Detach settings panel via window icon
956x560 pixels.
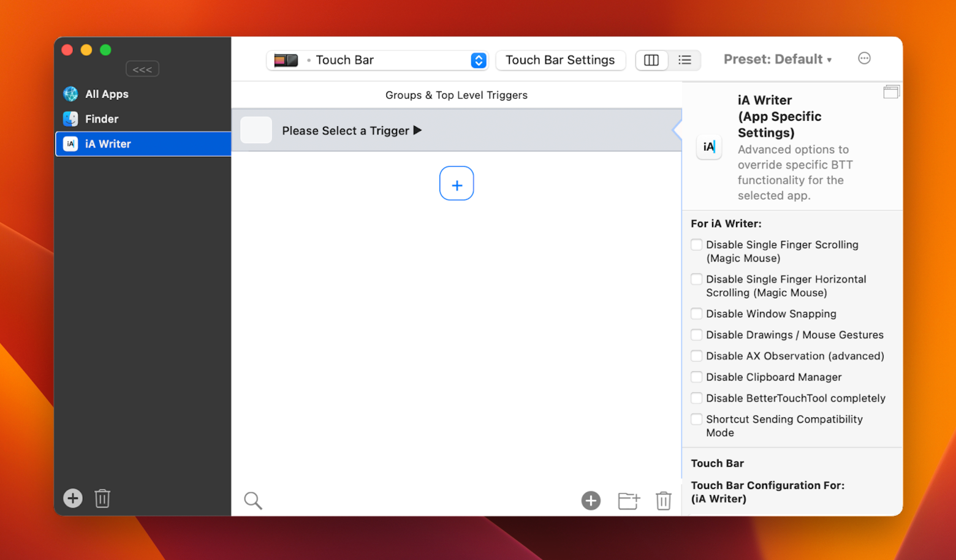pos(892,91)
